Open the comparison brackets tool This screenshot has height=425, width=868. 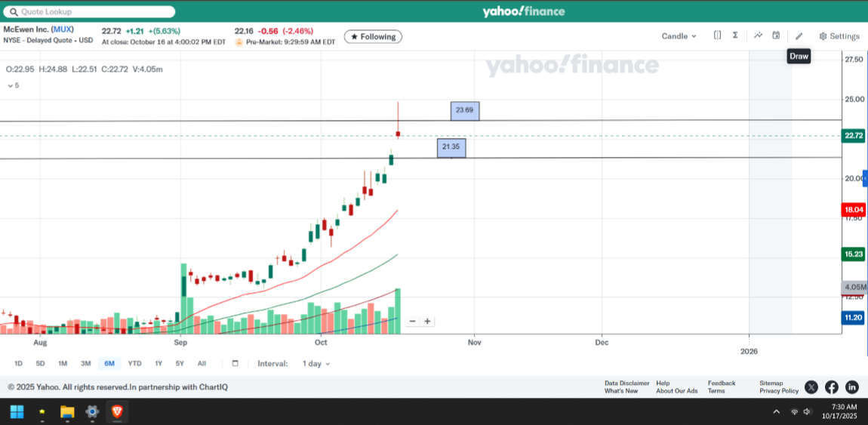[x=717, y=35]
